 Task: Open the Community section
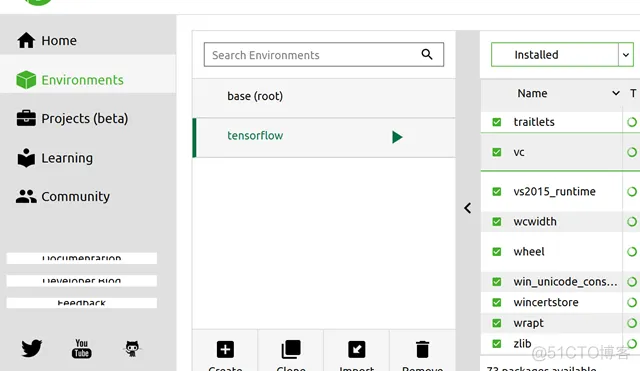[x=88, y=196]
